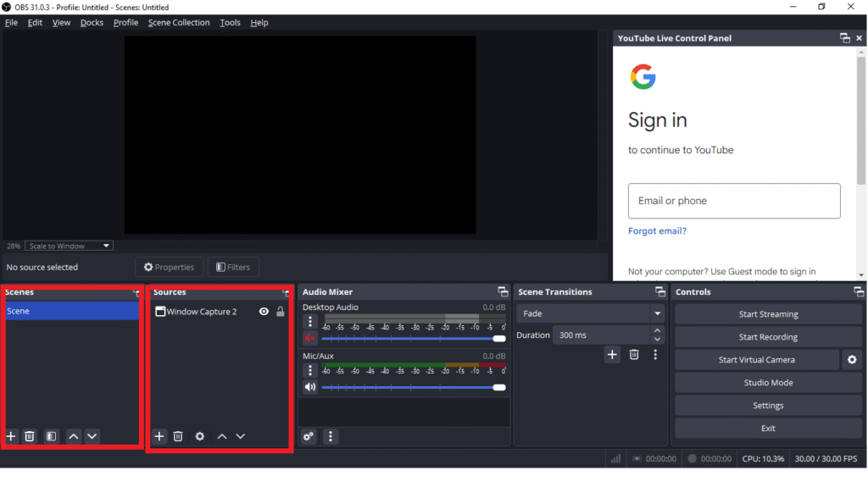Viewport: 868px width, 487px height.
Task: Add a new source with the plus icon
Action: coord(159,436)
